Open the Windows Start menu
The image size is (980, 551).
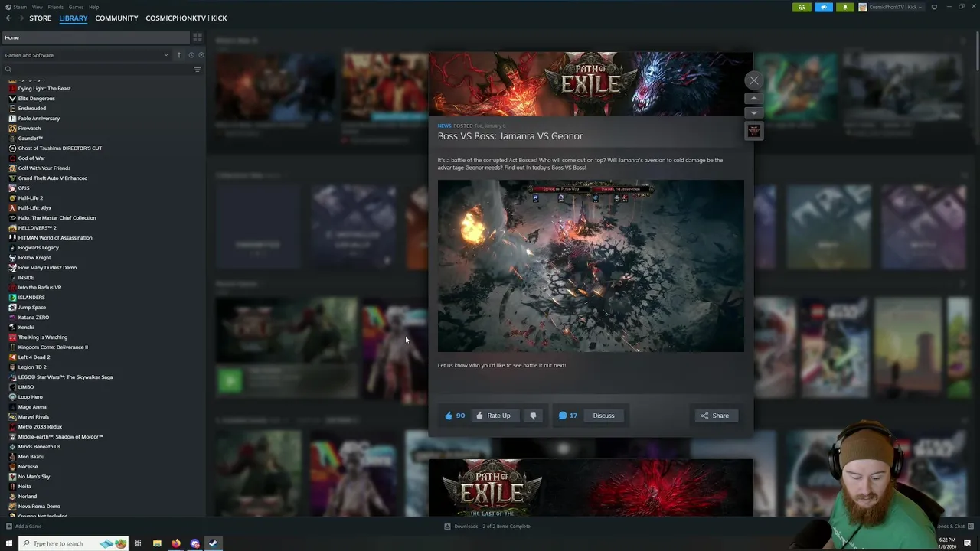(x=8, y=543)
